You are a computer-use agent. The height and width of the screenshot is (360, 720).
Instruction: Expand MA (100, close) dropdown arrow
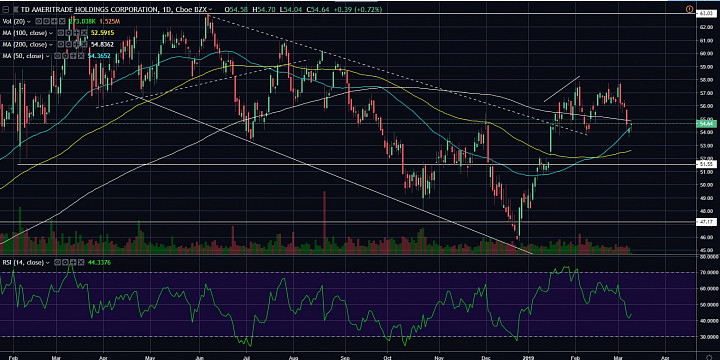[51, 33]
